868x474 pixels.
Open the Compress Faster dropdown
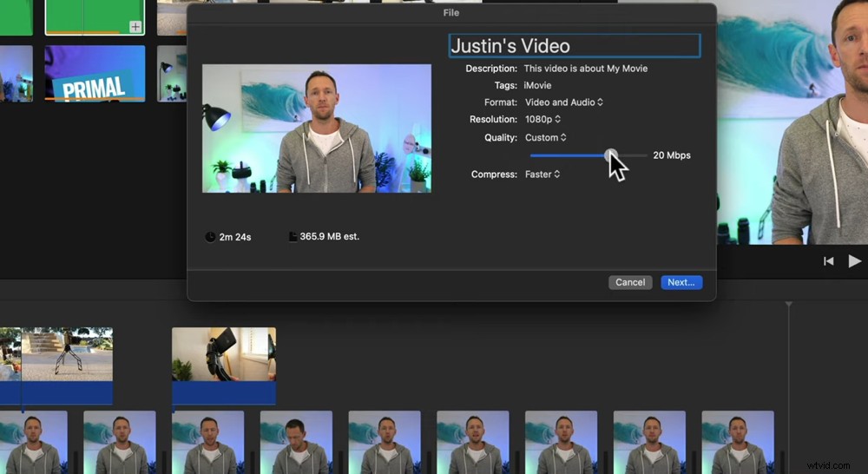(542, 174)
